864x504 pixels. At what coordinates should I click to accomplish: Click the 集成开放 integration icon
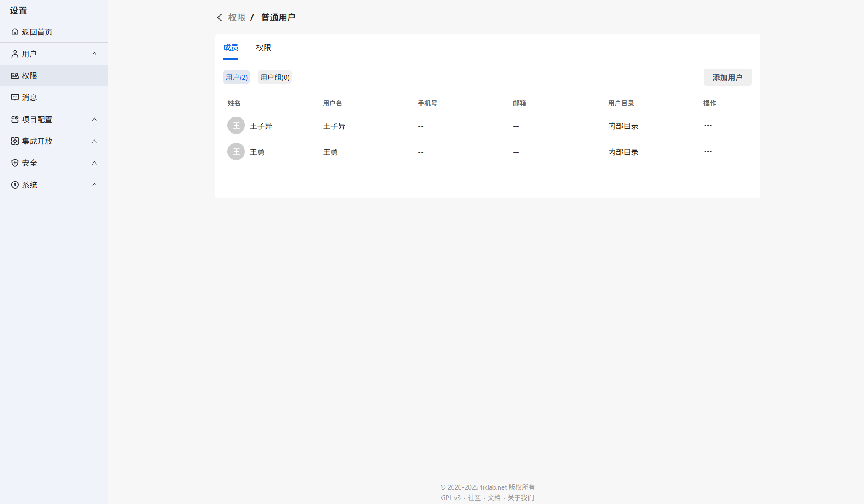point(15,141)
